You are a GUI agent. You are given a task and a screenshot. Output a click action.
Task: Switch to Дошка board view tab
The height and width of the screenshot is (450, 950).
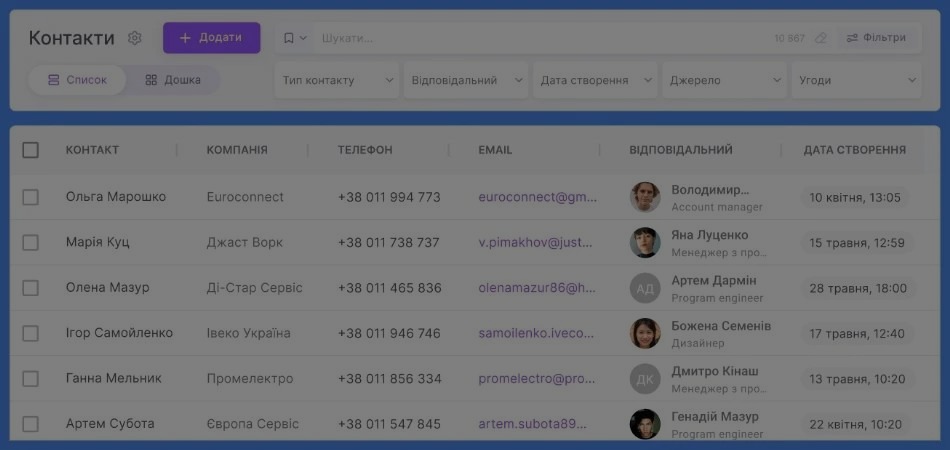pyautogui.click(x=173, y=80)
